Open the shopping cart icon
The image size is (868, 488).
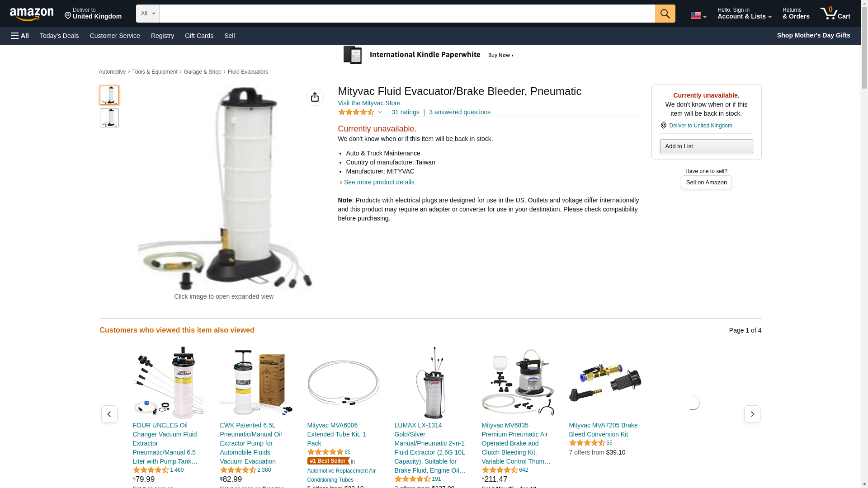(835, 14)
